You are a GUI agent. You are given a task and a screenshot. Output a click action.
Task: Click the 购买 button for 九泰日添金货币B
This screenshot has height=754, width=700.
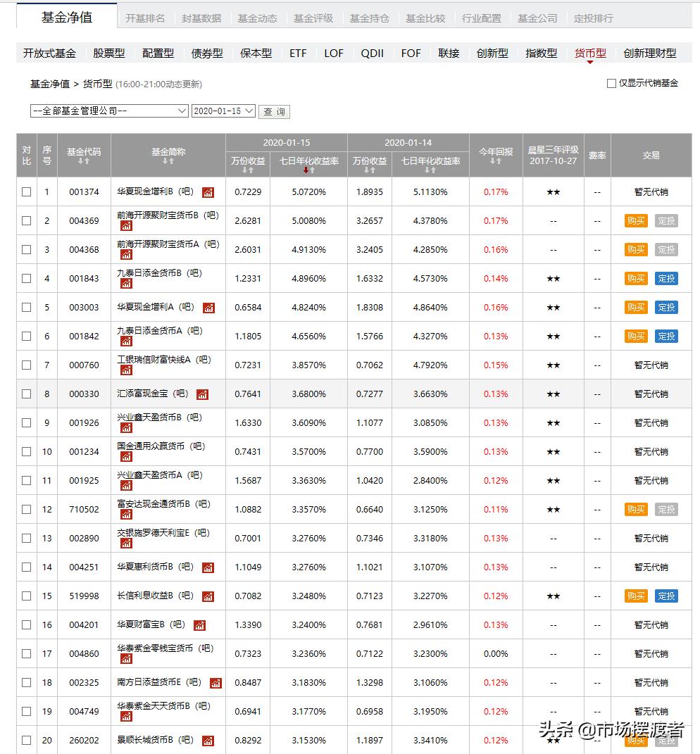tap(635, 278)
